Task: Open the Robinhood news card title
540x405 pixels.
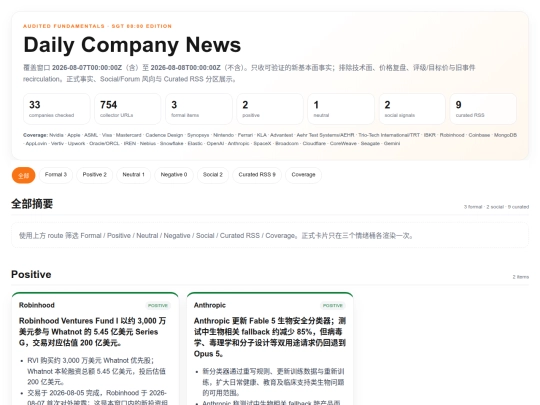Action: 37,305
